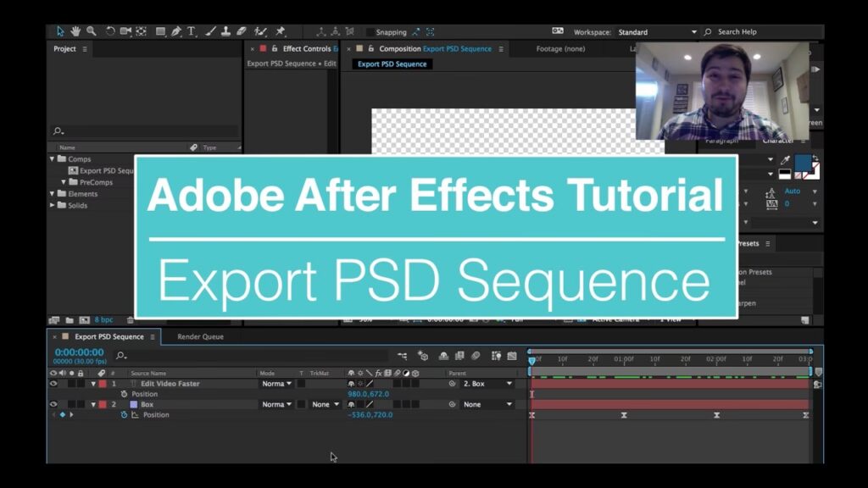Select the Horizontal Type tool

[191, 31]
